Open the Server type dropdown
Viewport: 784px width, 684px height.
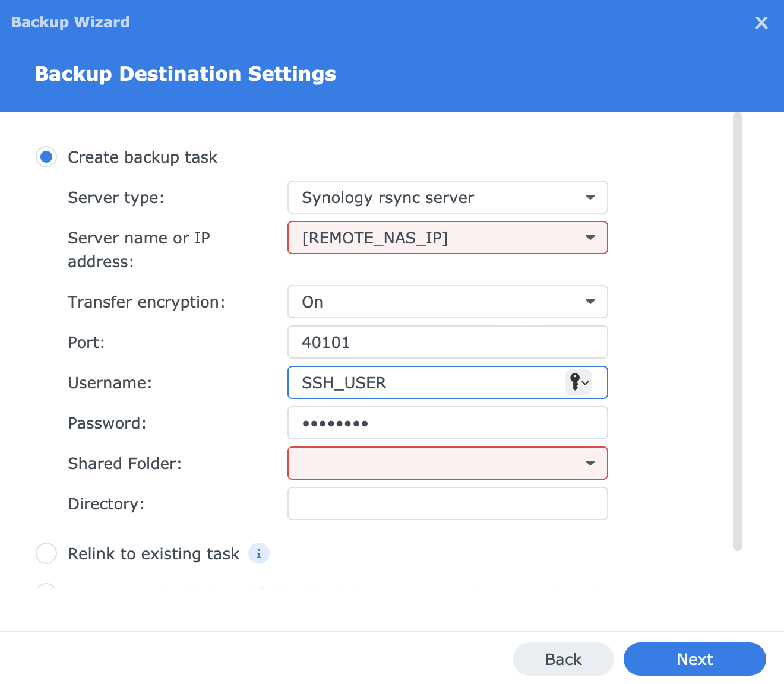point(447,197)
